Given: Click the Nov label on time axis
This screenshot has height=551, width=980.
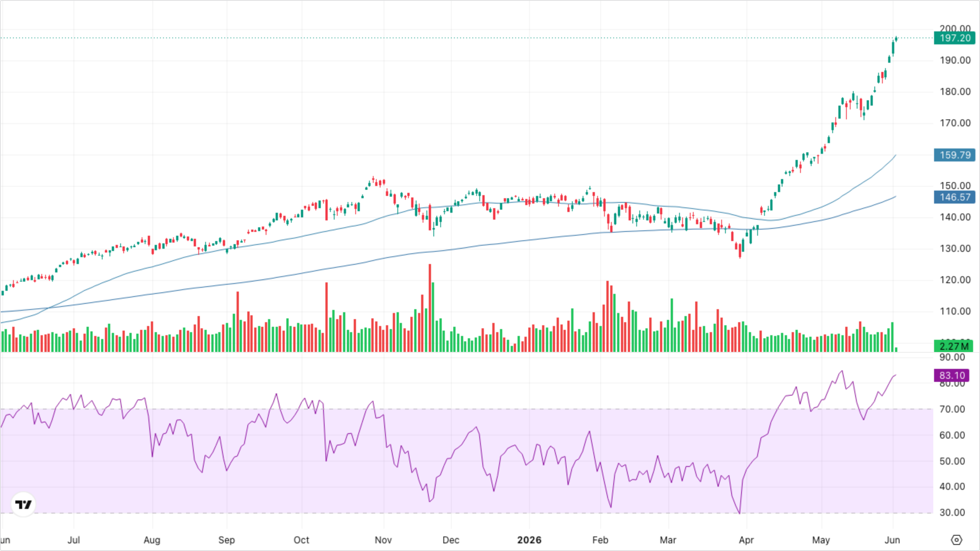Looking at the screenshot, I should [383, 540].
